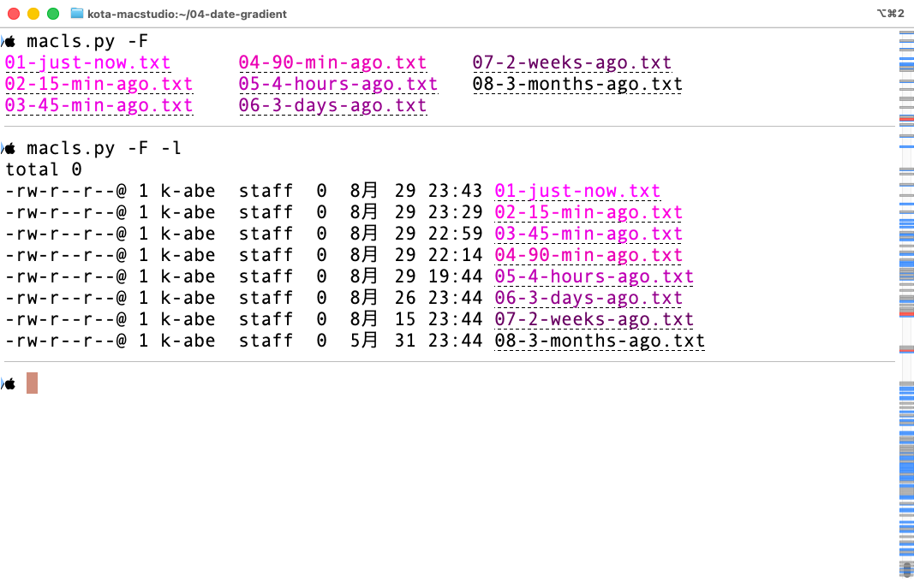Click the 'total 0' line
914x588 pixels.
(44, 170)
